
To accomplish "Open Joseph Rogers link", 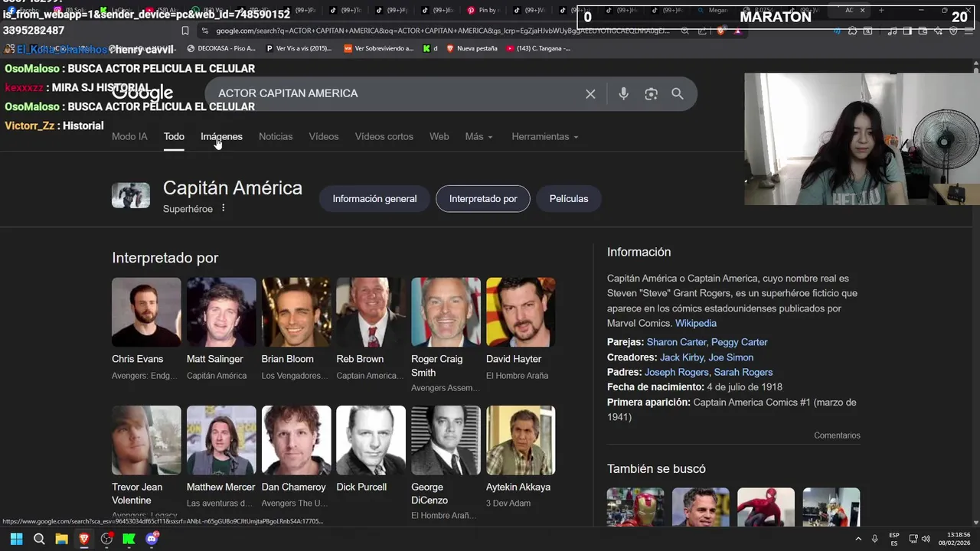I will (x=677, y=372).
